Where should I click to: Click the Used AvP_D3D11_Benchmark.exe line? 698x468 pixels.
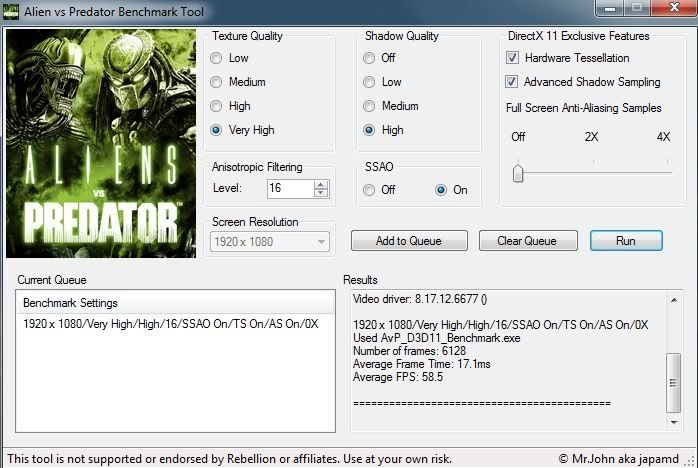coord(437,338)
